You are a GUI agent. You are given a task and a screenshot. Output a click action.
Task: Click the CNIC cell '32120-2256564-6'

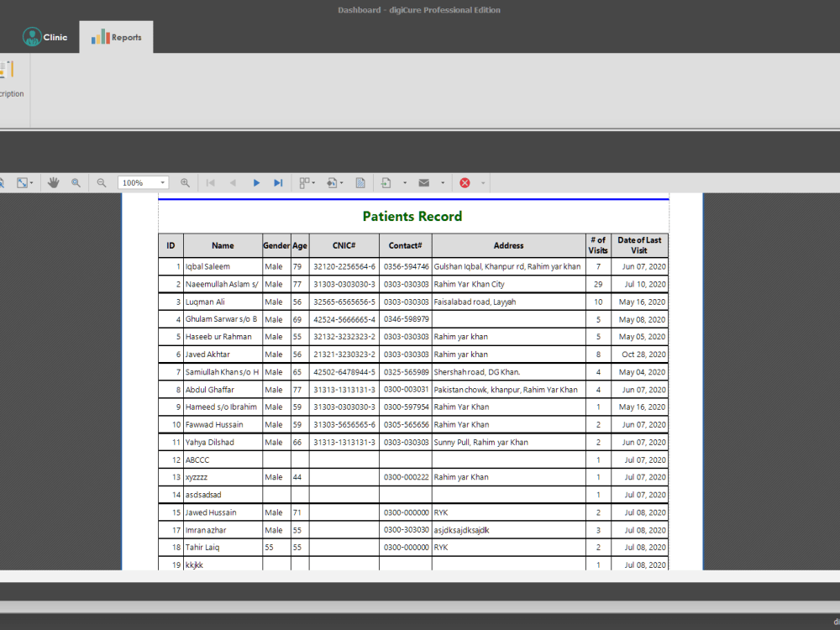pos(344,266)
